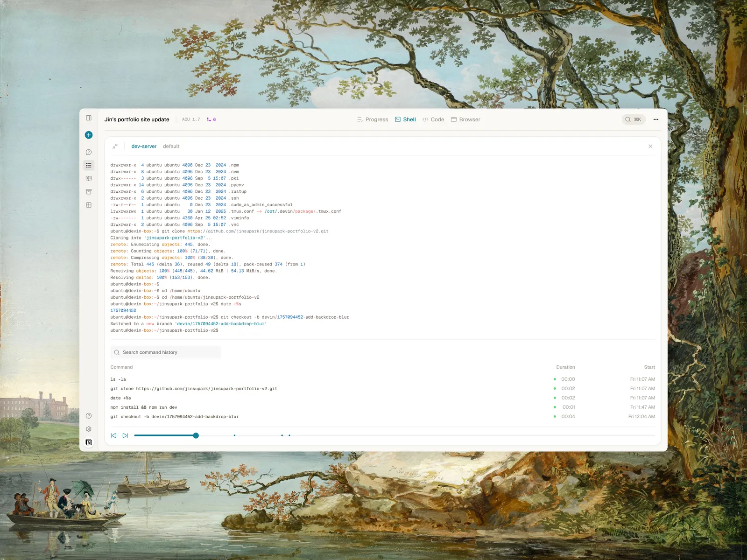The height and width of the screenshot is (560, 747).
Task: Switch to the Browser tab
Action: tap(465, 119)
